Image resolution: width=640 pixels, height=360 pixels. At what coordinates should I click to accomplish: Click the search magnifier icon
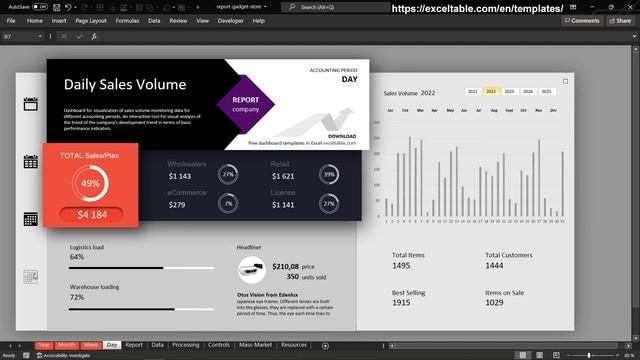(292, 7)
